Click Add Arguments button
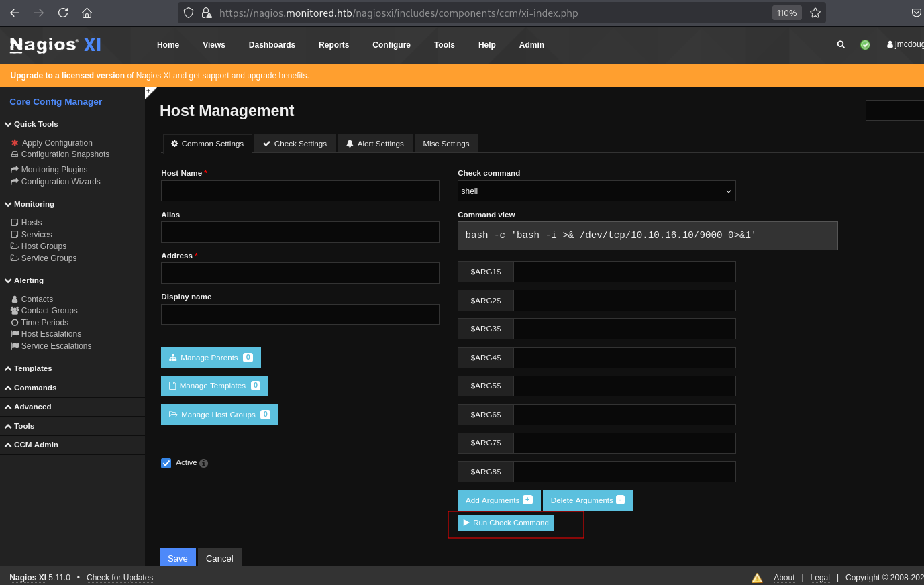The height and width of the screenshot is (585, 924). point(499,500)
